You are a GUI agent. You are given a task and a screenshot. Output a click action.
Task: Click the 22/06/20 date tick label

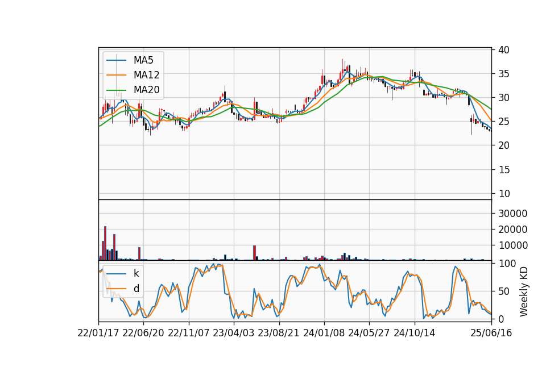pyautogui.click(x=143, y=333)
